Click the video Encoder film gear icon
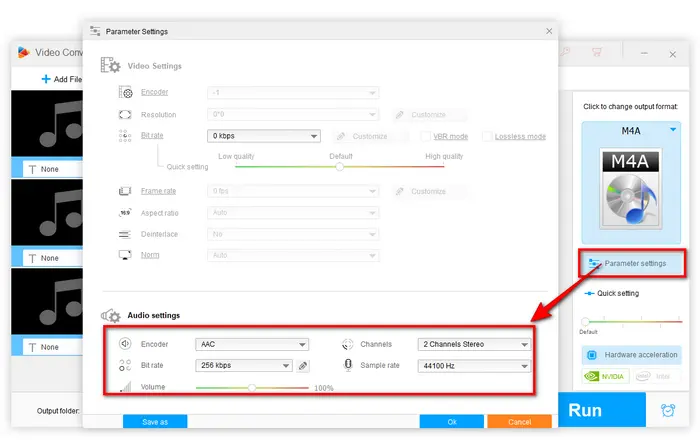Screen dimensions: 700x440 coord(125,92)
